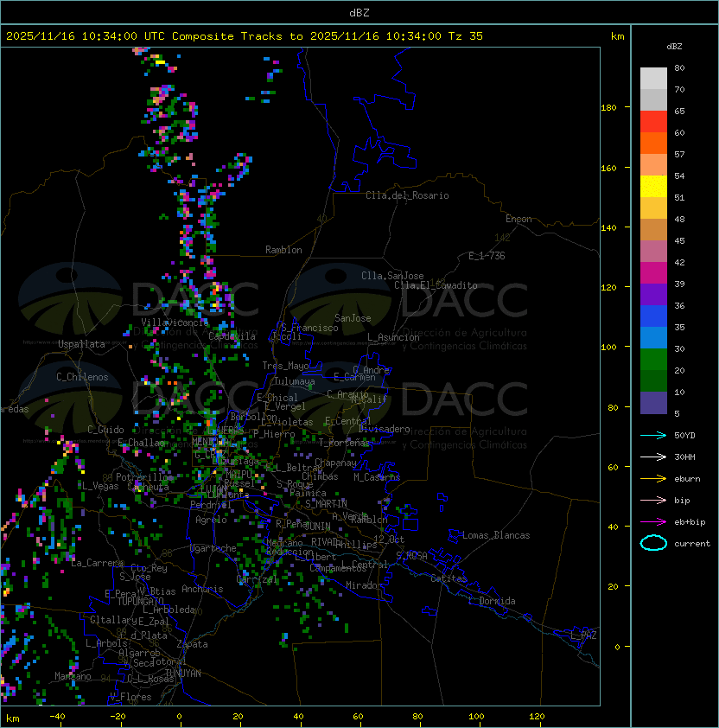The width and height of the screenshot is (719, 728).
Task: Click the 'Agrelo' map label
Action: (x=211, y=520)
